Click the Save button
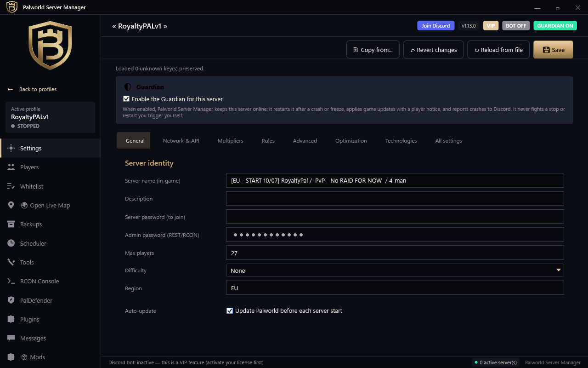This screenshot has width=588, height=368. [553, 50]
